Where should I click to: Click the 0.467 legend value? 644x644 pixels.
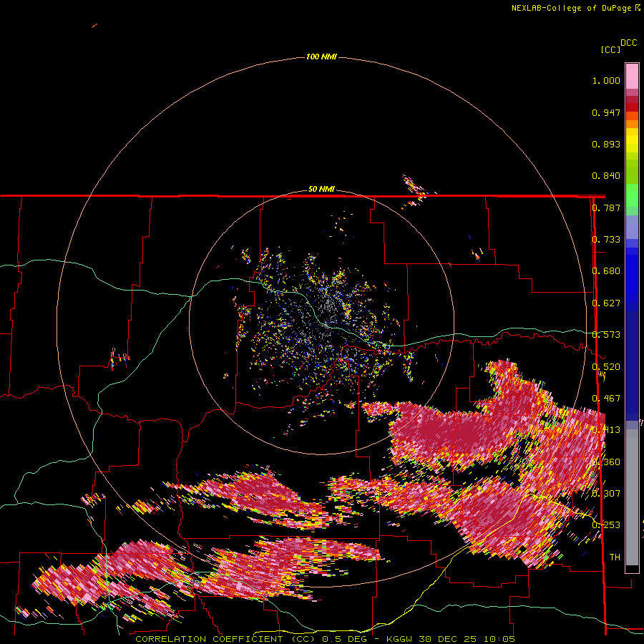[x=606, y=399]
